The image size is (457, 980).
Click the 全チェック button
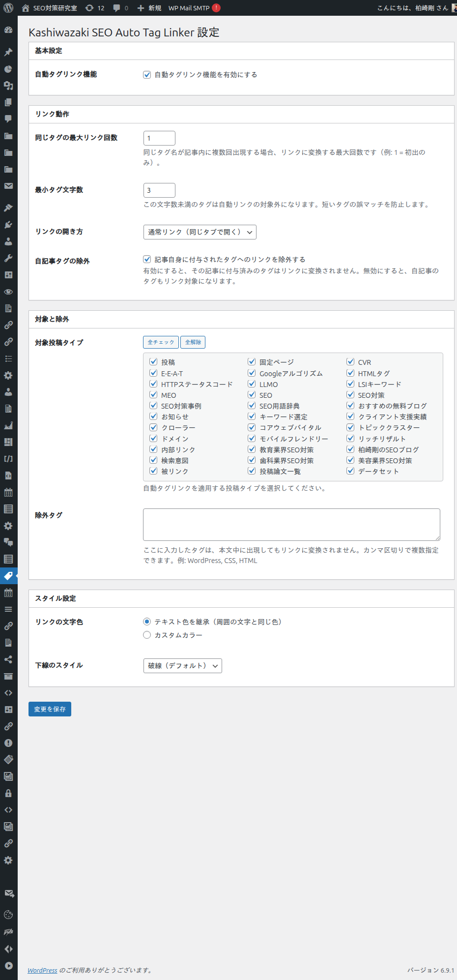point(161,342)
